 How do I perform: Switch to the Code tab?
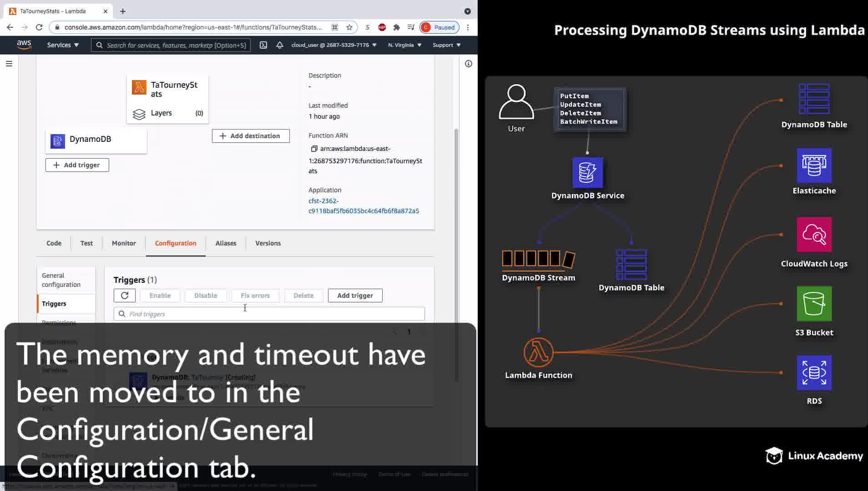54,243
